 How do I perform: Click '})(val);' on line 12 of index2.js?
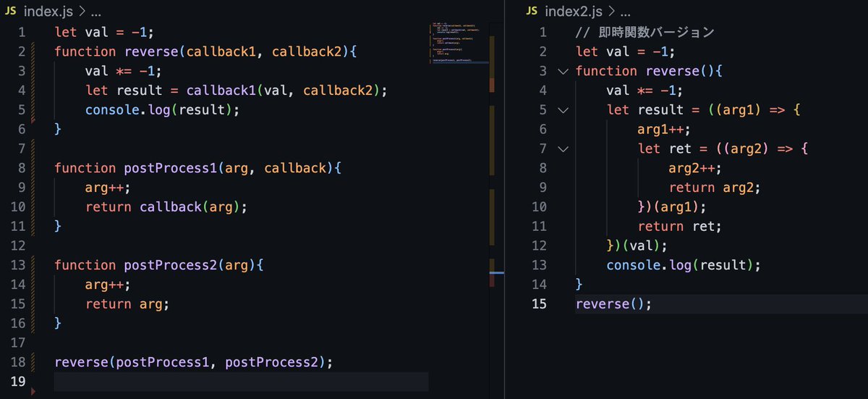[x=637, y=245]
